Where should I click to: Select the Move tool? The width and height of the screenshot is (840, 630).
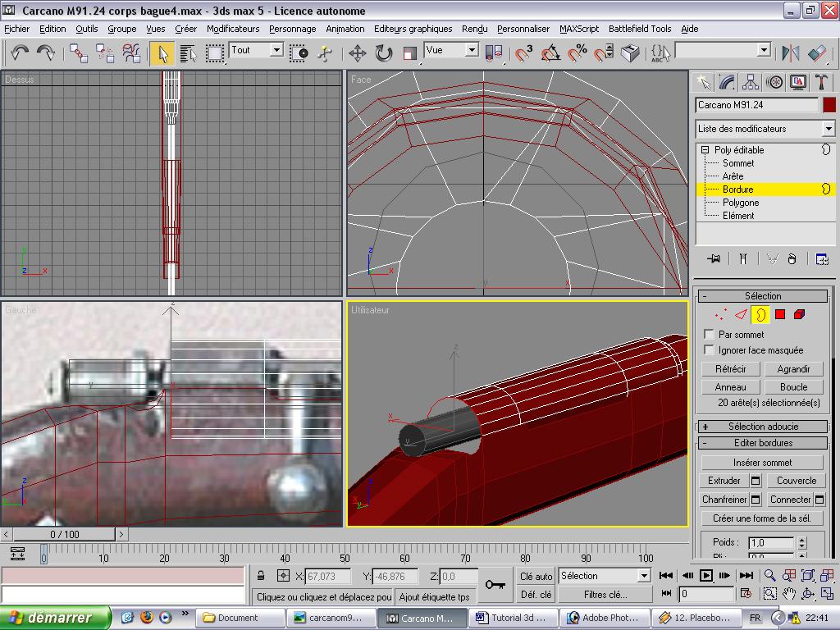pos(358,53)
